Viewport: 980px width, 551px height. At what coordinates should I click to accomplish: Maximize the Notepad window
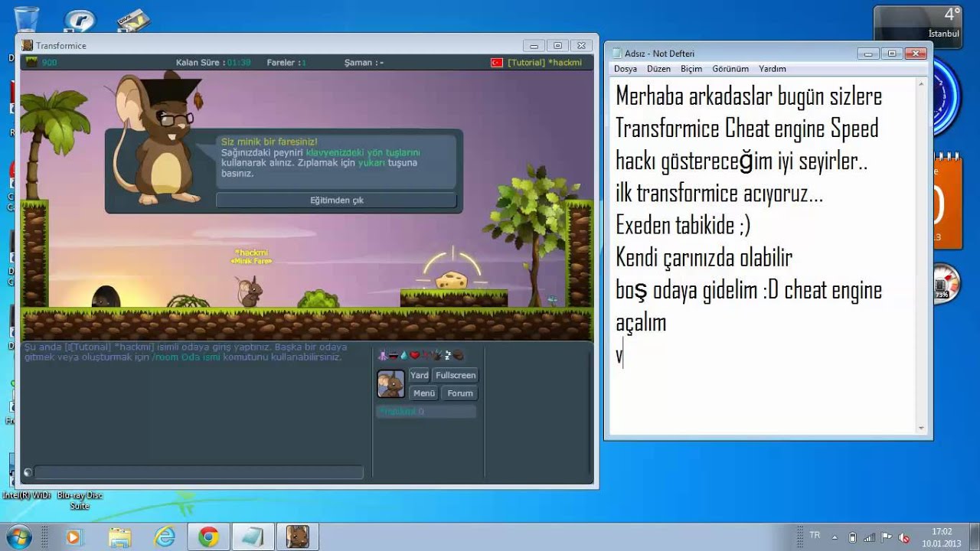click(x=891, y=54)
